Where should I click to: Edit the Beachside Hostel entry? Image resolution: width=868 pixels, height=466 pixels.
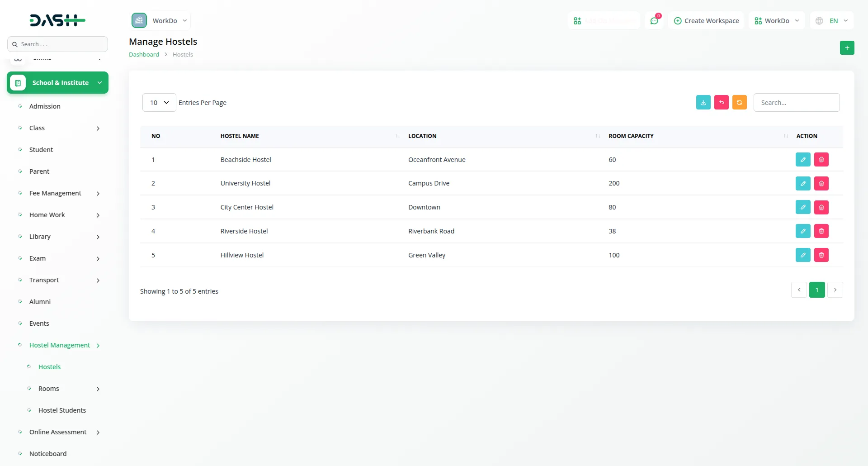tap(803, 159)
